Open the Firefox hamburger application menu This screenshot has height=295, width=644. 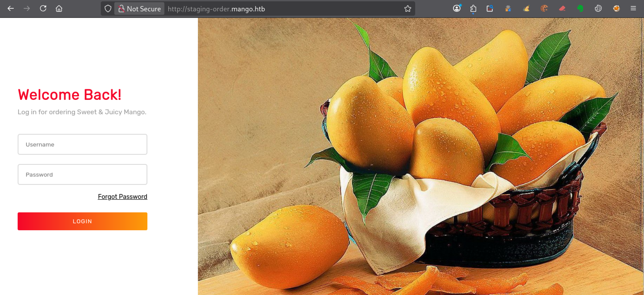pos(633,9)
